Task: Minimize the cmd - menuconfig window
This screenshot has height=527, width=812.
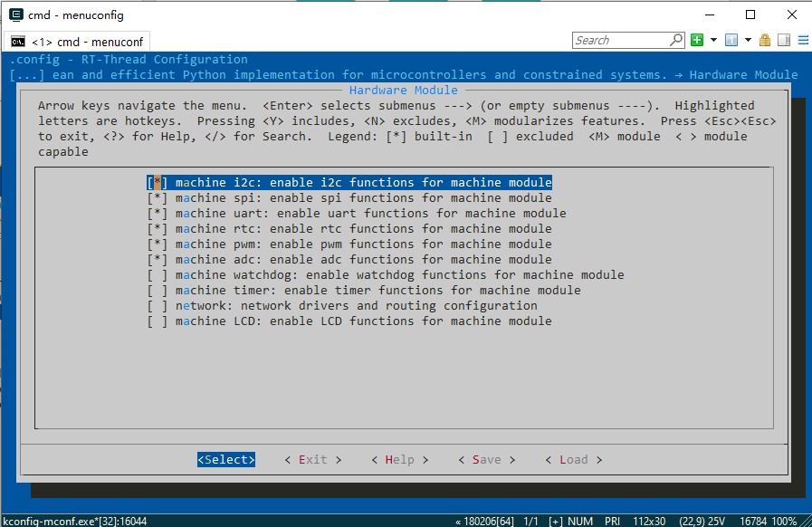Action: 710,14
